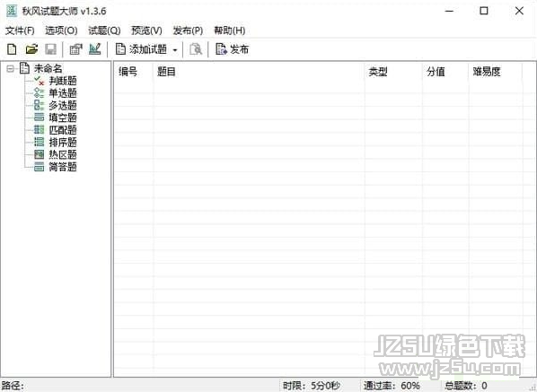The height and width of the screenshot is (392, 537).
Task: Select 单选题 in the tree
Action: [63, 93]
